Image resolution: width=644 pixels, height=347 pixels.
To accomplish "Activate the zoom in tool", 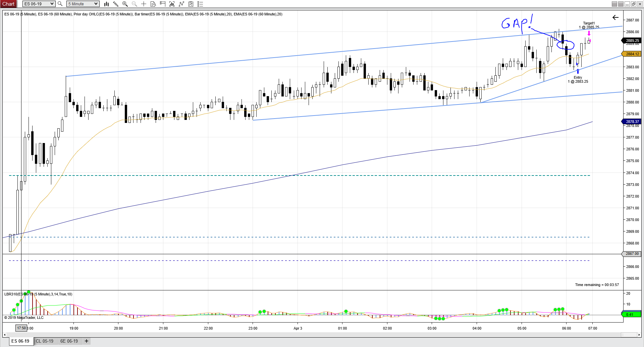I will (x=125, y=4).
